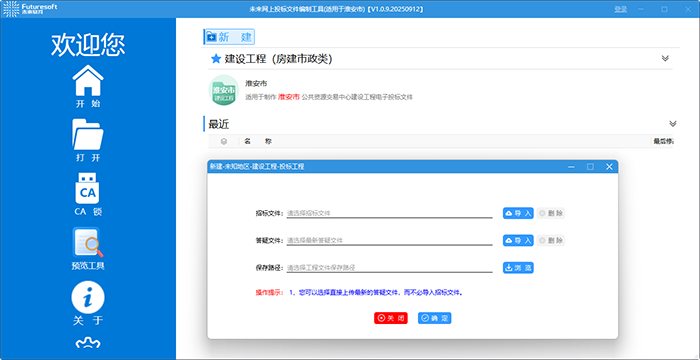Collapse the 最近 recent section chevron
Viewport: 700px width, 360px height.
click(673, 124)
